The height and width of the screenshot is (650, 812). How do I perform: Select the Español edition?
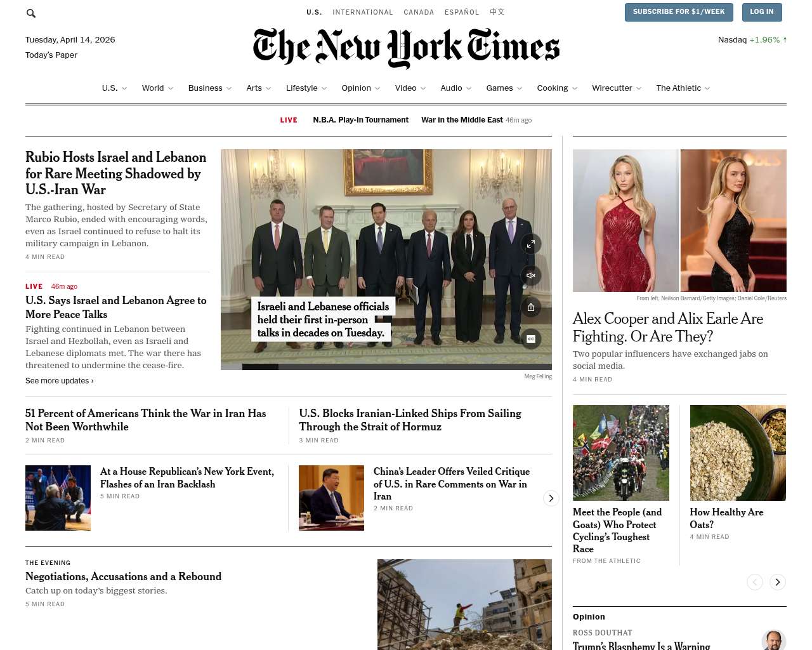click(x=462, y=12)
